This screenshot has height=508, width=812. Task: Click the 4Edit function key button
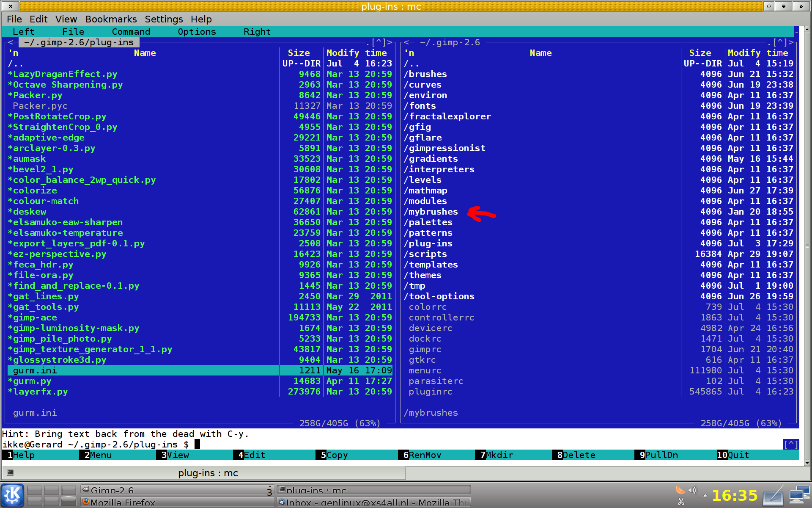252,455
